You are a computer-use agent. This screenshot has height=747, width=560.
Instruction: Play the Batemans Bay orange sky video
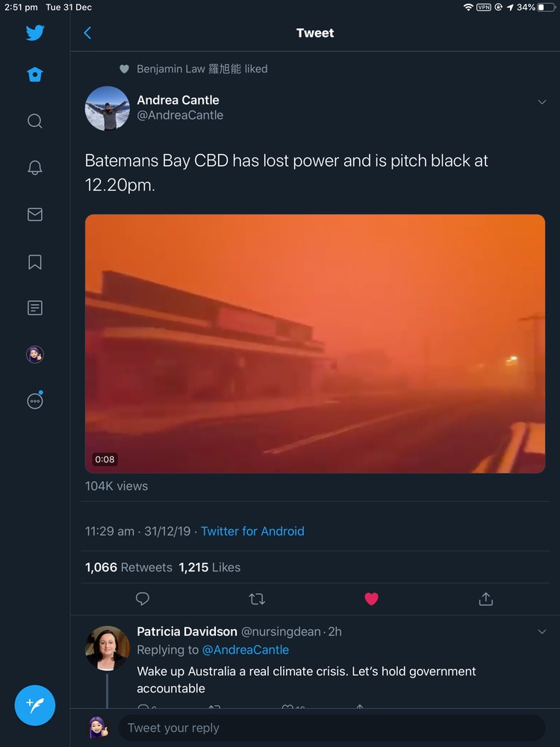point(315,344)
